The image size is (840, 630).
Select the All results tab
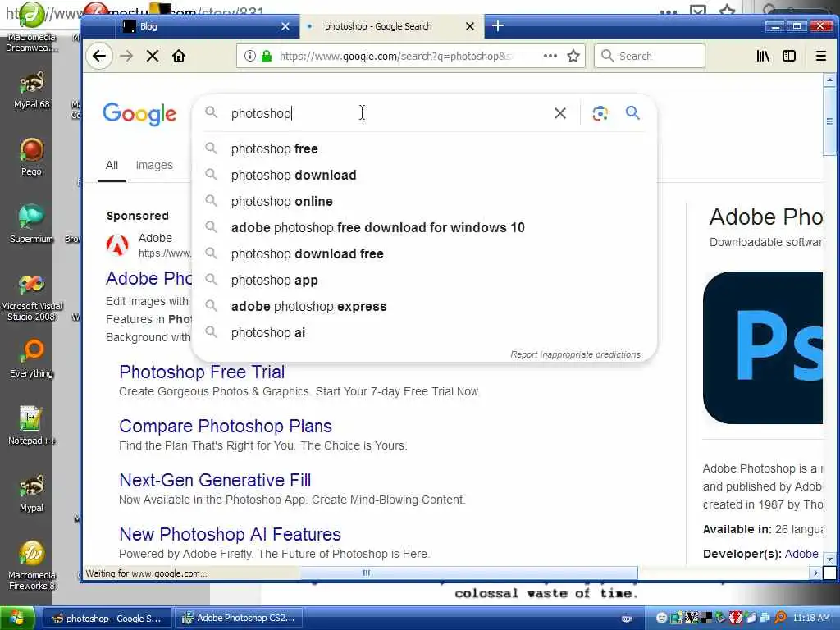tap(112, 165)
